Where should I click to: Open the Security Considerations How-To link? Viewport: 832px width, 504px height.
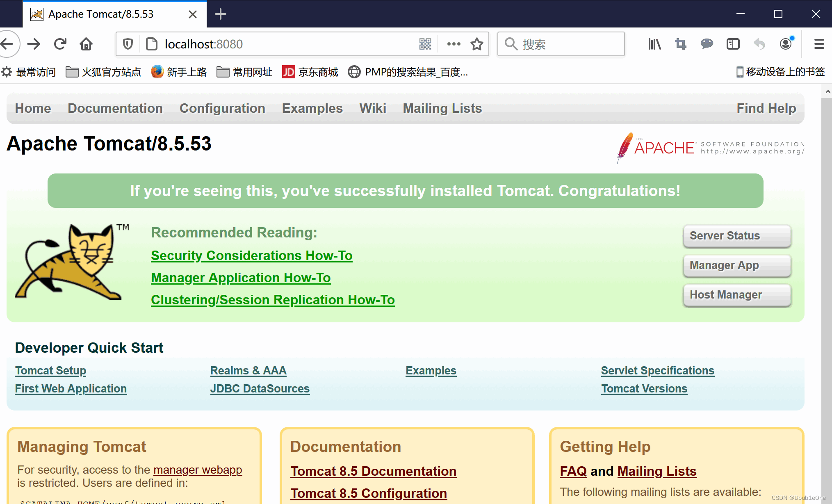(251, 255)
